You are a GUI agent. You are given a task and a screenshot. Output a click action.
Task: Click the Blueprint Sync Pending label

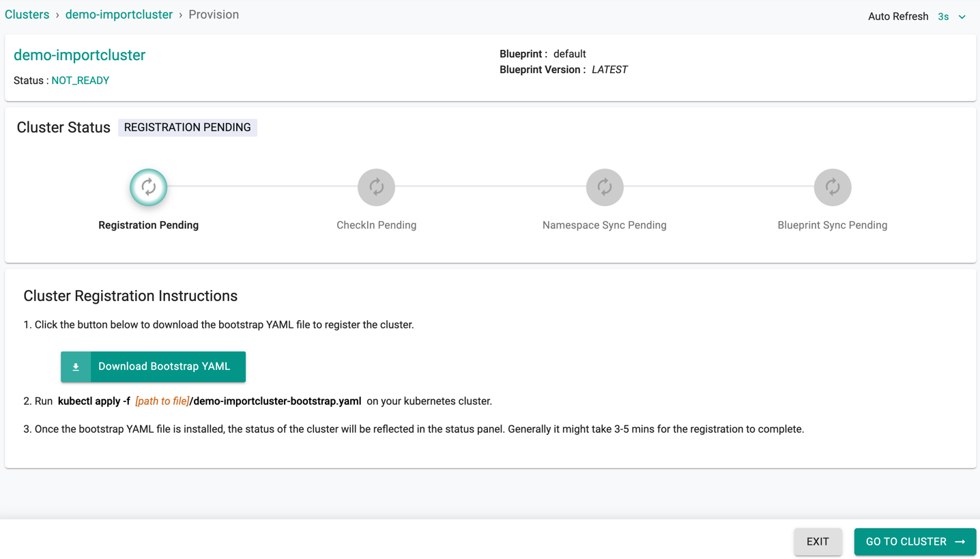tap(833, 225)
